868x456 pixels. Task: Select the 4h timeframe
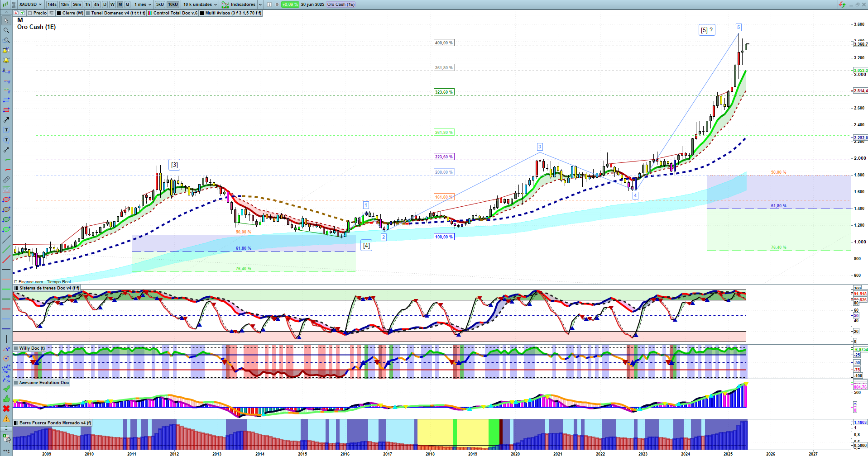pos(96,5)
